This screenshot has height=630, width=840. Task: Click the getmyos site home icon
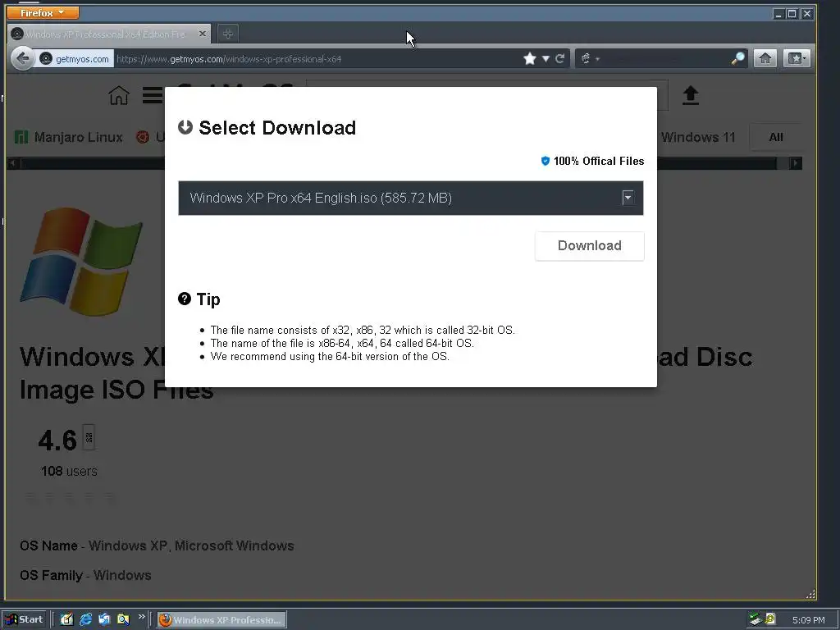coord(119,95)
